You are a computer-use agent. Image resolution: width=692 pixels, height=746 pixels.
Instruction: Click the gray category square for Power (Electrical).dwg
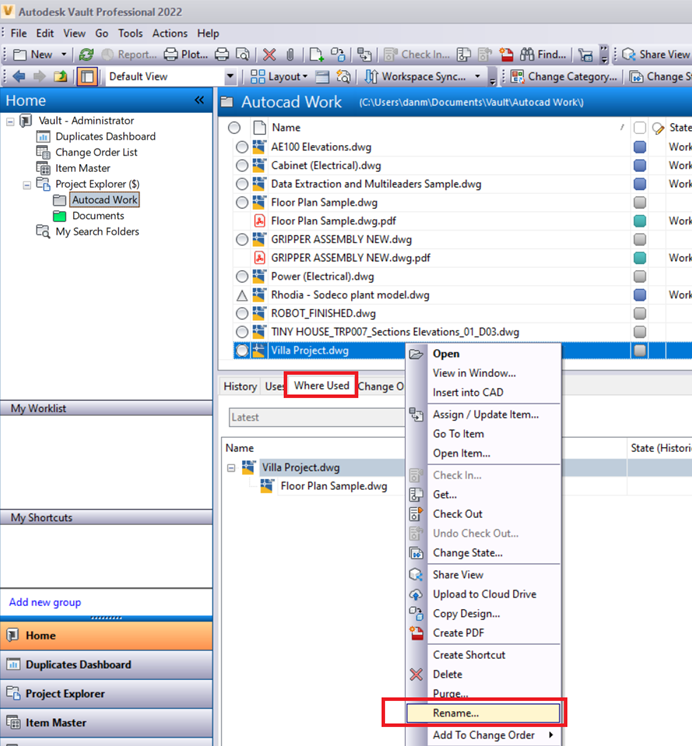[x=640, y=276]
